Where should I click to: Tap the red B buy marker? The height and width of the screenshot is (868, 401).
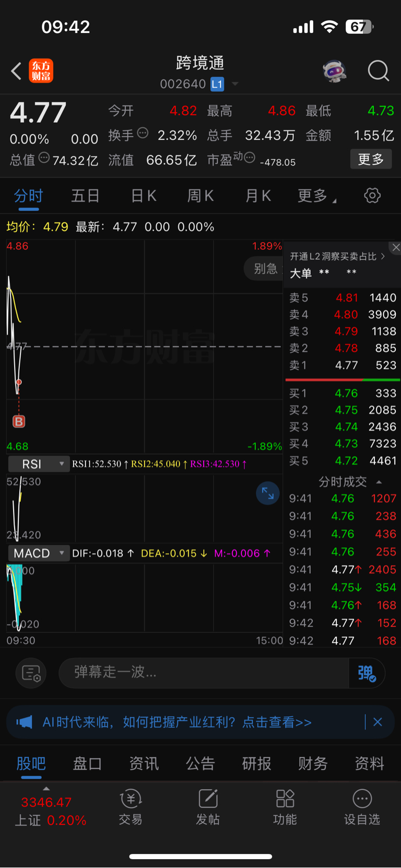point(19,421)
